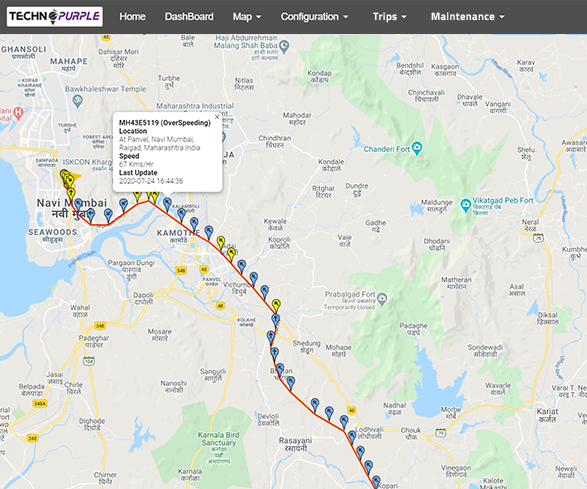Click the blue track marker below the popup
Image resolution: width=587 pixels, height=489 pixels.
point(167,204)
